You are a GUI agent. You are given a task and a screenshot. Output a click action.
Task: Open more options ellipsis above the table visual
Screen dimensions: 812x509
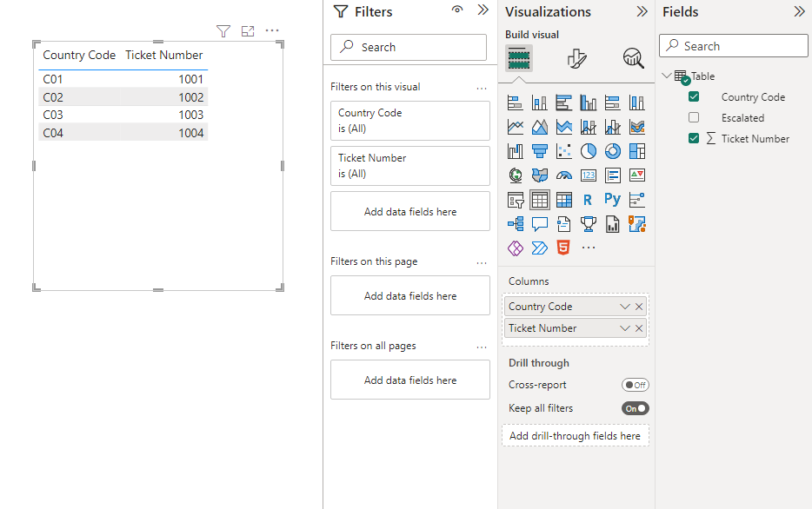coord(272,30)
